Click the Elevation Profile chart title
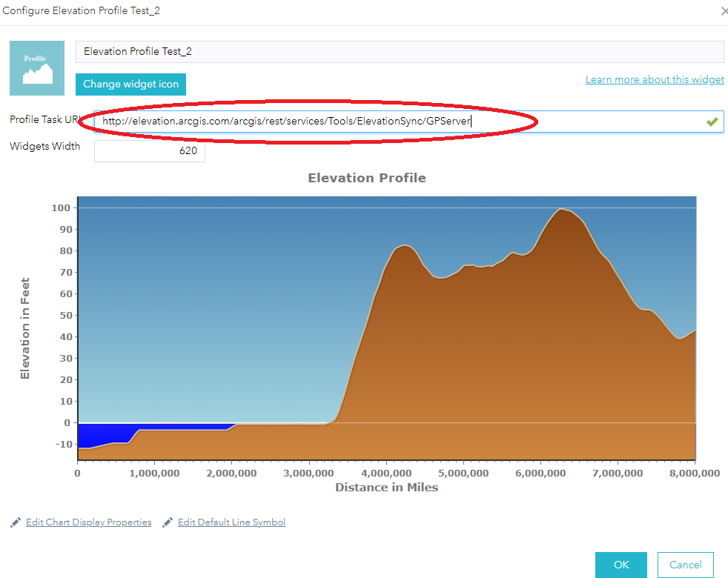728x578 pixels. click(367, 178)
